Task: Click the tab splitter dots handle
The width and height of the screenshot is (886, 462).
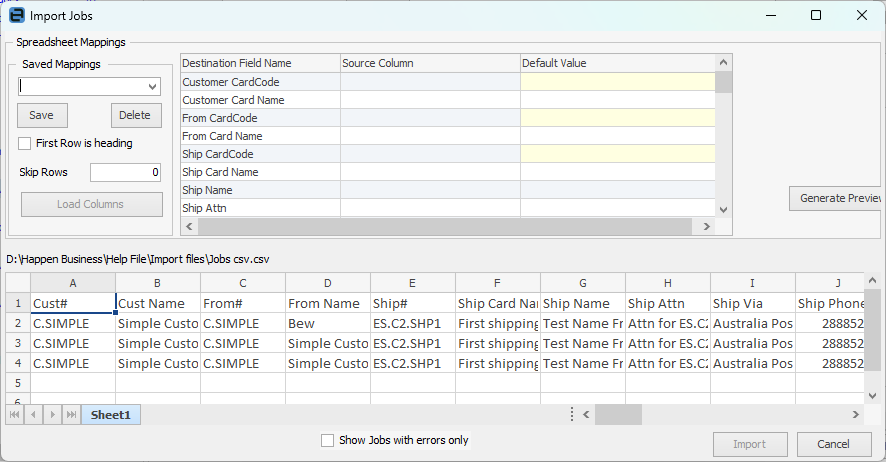Action: coord(571,415)
